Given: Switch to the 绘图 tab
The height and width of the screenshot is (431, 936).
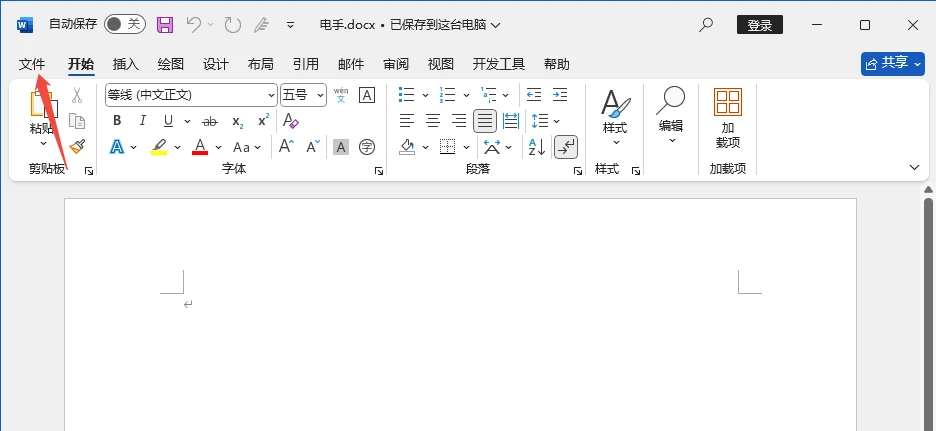Looking at the screenshot, I should [171, 64].
